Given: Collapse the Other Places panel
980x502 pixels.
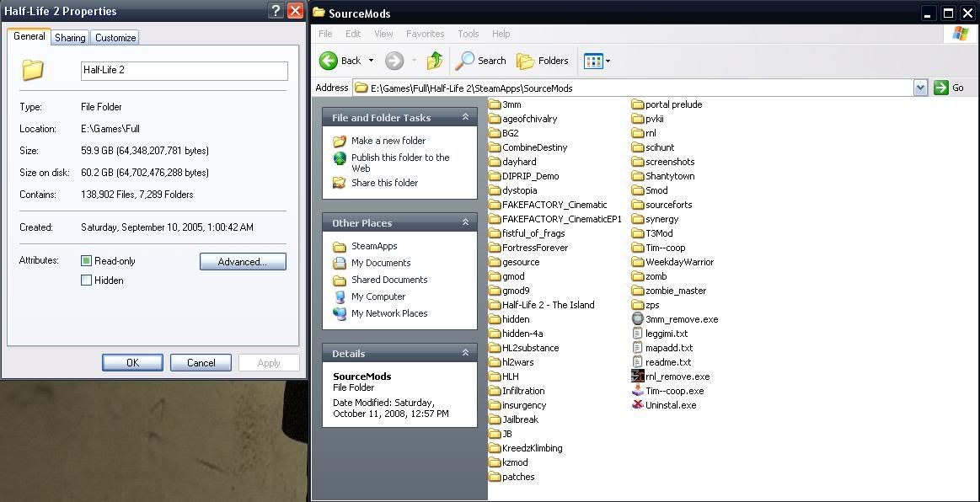Looking at the screenshot, I should tap(465, 222).
